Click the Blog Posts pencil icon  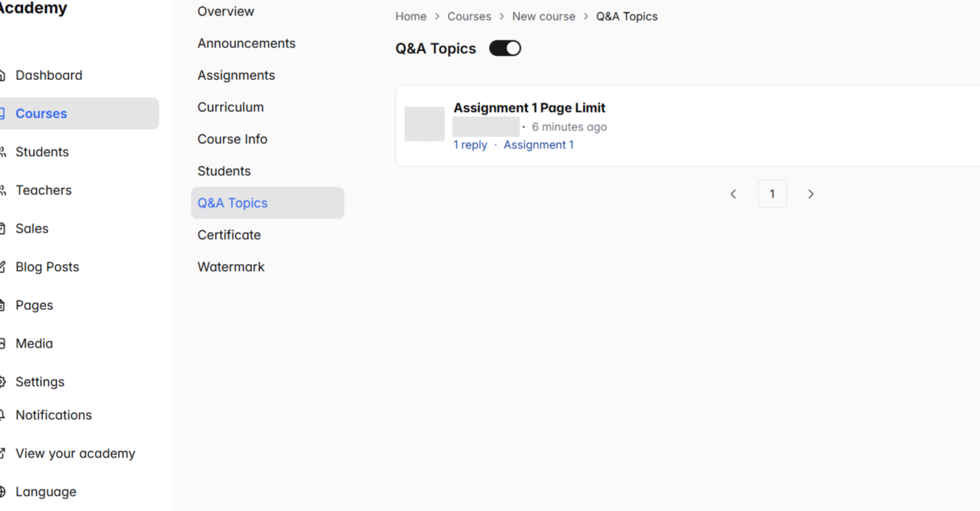click(2, 267)
